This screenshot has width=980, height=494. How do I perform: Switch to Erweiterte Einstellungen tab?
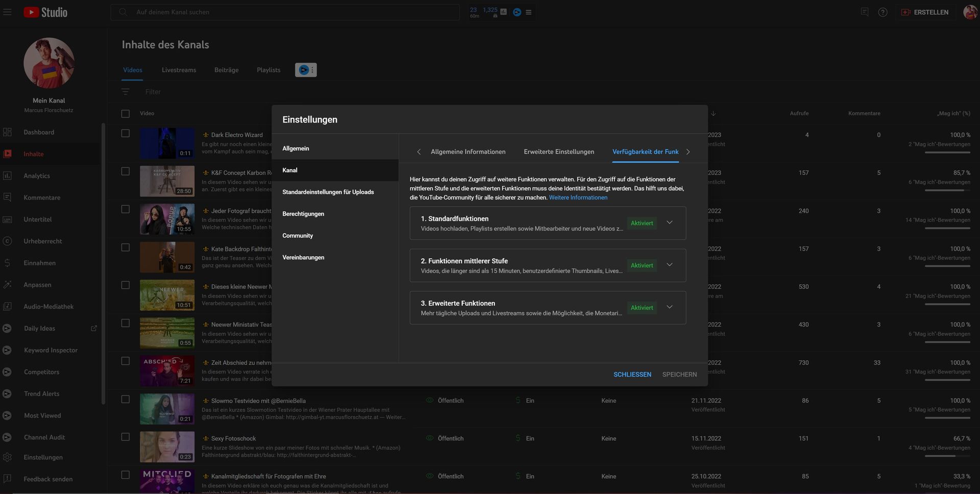tap(559, 152)
